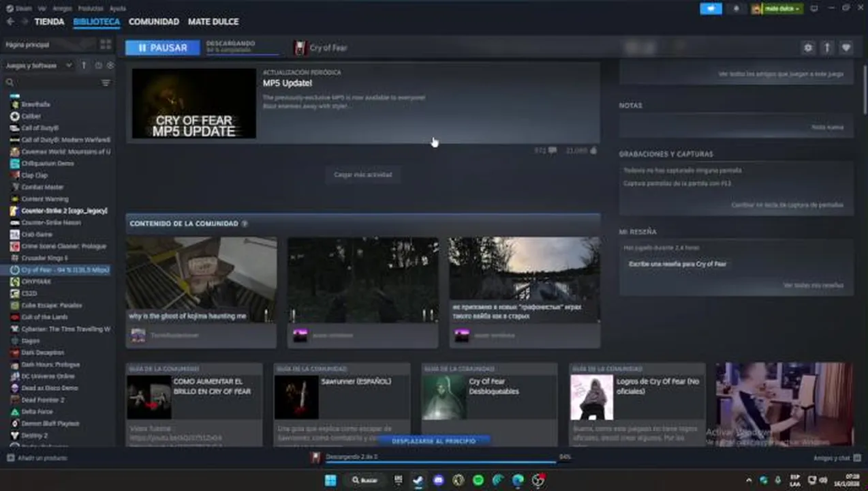Screen dimensions: 868x491
Task: Toggle sort by recent activity clock icon
Action: pos(98,65)
